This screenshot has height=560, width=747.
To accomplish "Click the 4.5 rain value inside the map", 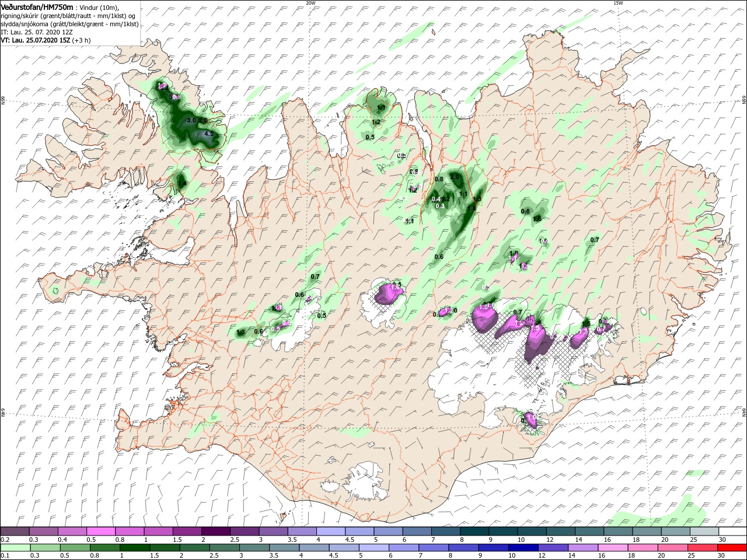I will (210, 134).
